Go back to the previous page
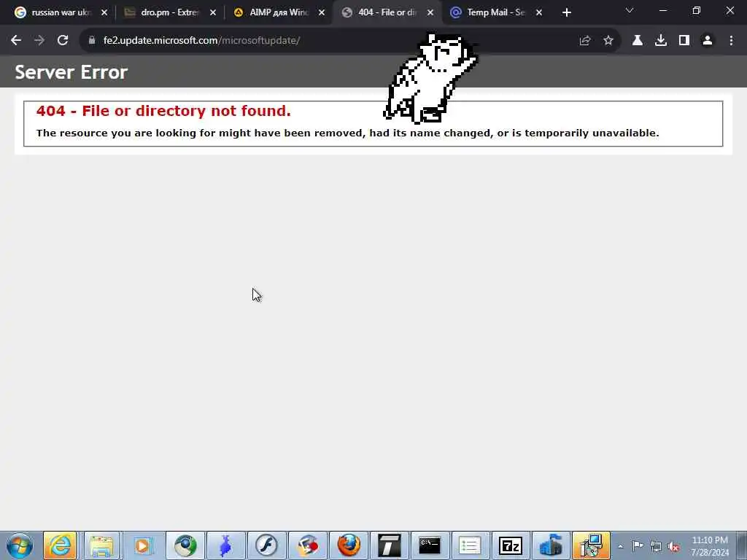Image resolution: width=747 pixels, height=560 pixels. 16,41
